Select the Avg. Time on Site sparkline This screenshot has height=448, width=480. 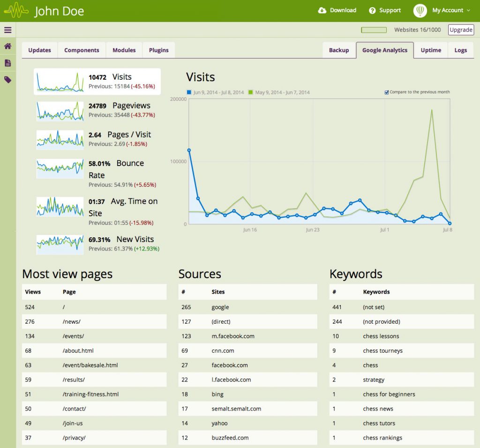[60, 206]
